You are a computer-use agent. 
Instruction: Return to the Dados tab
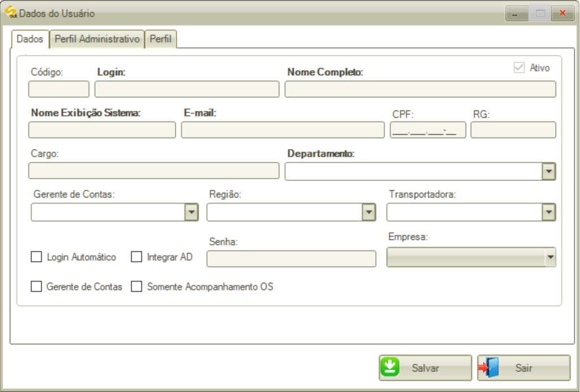(31, 39)
